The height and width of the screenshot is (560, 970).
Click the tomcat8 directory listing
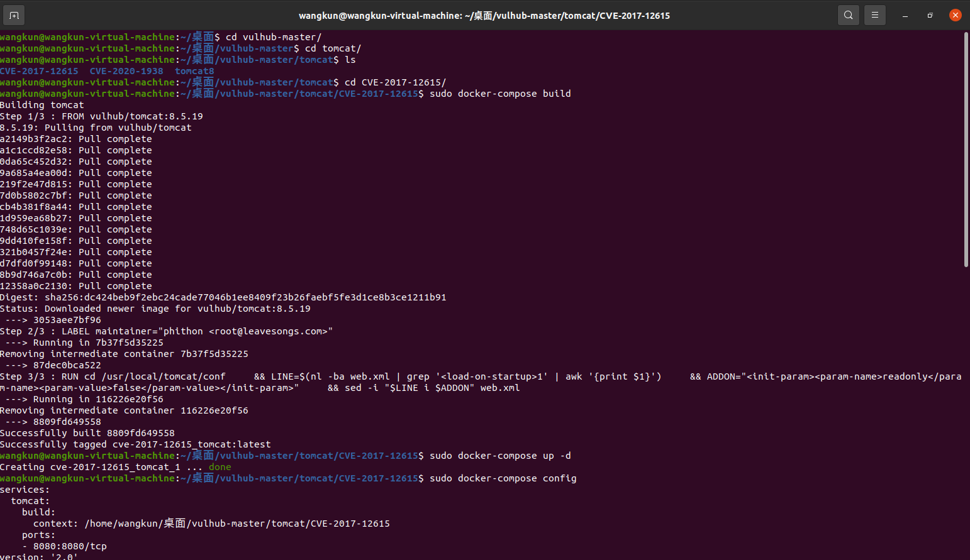click(x=194, y=71)
